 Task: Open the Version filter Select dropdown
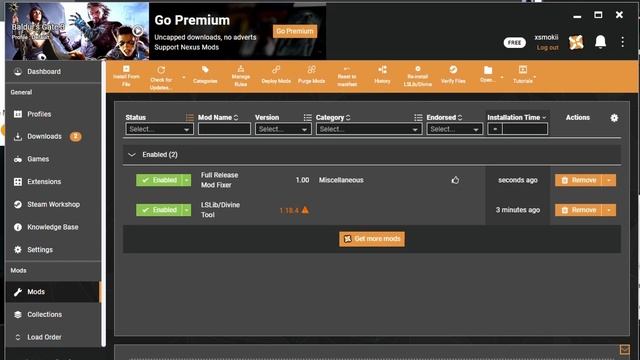[283, 129]
